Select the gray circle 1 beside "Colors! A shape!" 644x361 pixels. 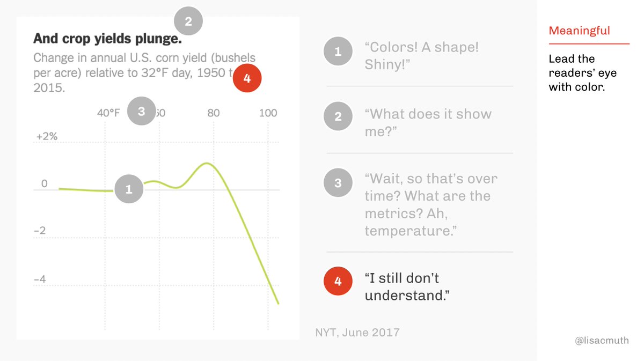(338, 52)
